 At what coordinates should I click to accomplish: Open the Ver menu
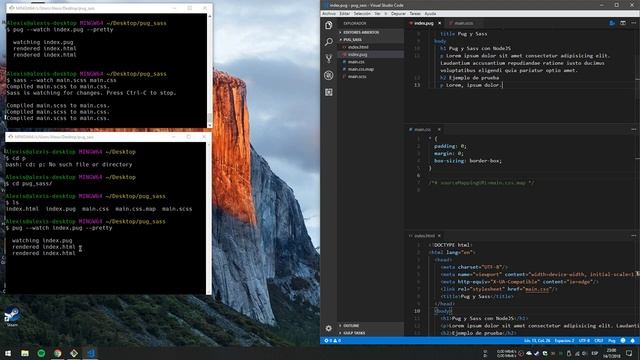click(378, 13)
